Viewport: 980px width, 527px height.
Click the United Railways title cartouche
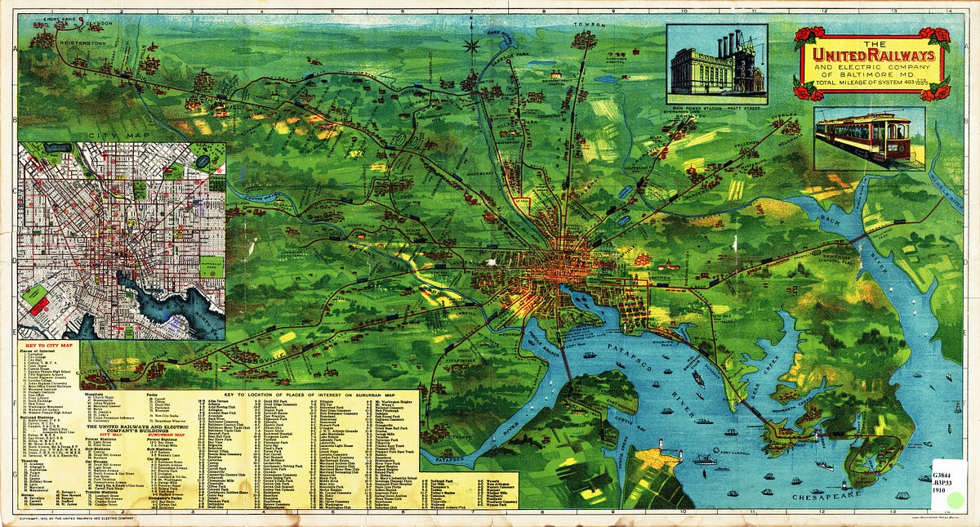[x=871, y=63]
